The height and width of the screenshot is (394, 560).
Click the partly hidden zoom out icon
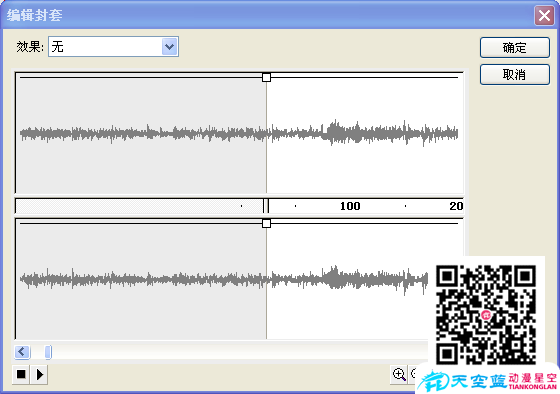pyautogui.click(x=413, y=374)
